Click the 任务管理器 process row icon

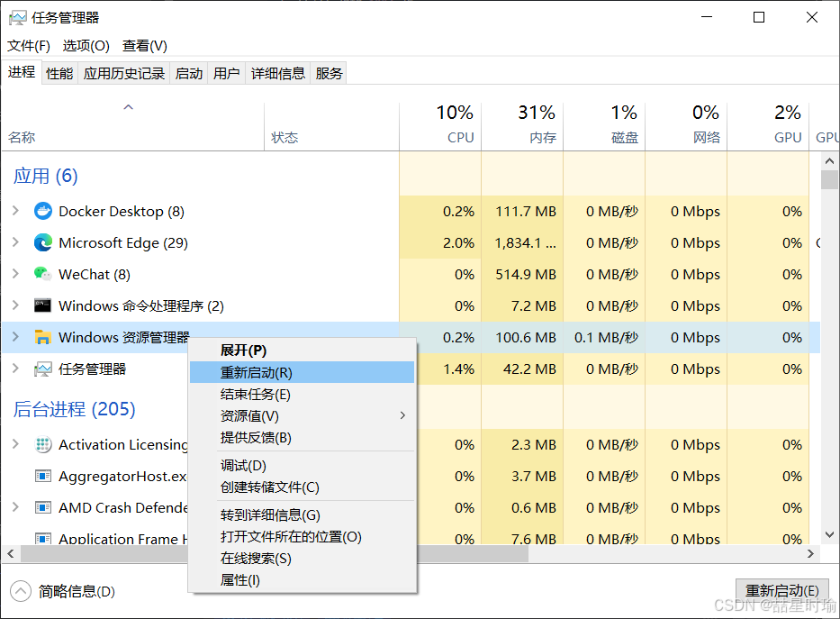43,369
